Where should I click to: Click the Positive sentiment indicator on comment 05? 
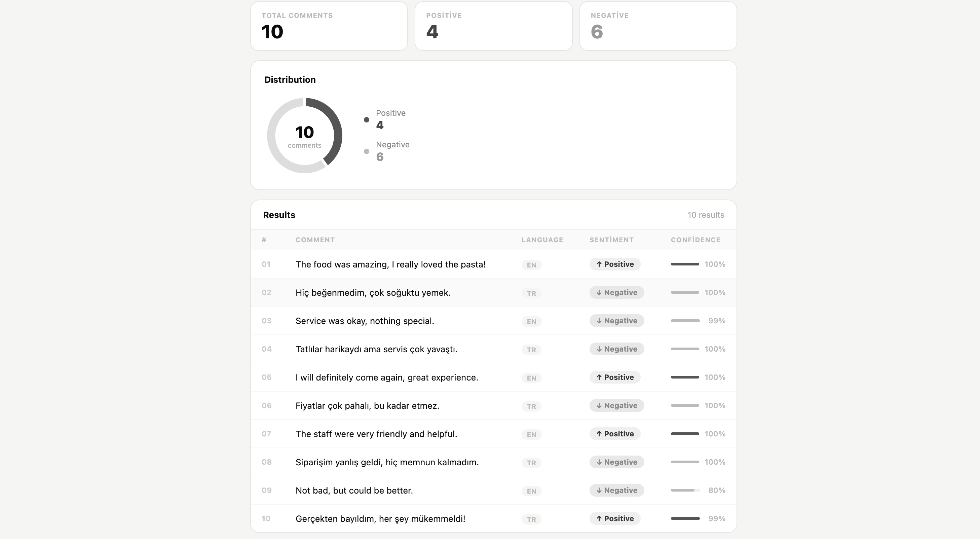614,377
